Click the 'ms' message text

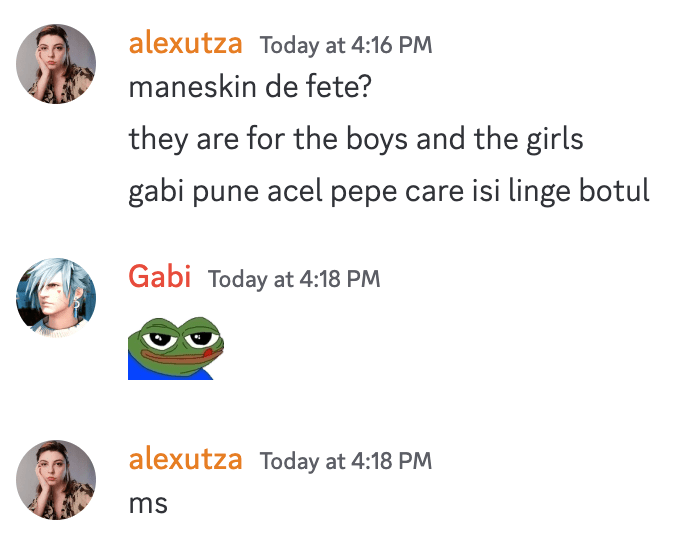[x=148, y=503]
